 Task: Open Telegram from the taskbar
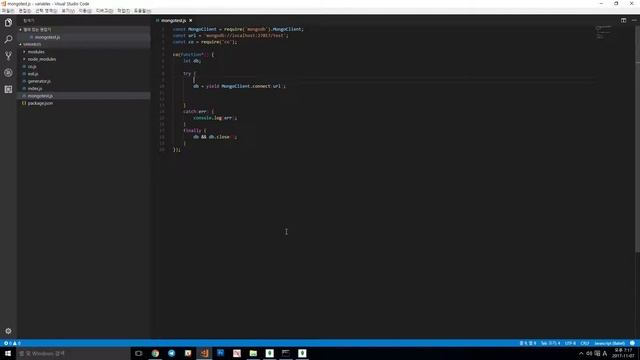pyautogui.click(x=171, y=353)
